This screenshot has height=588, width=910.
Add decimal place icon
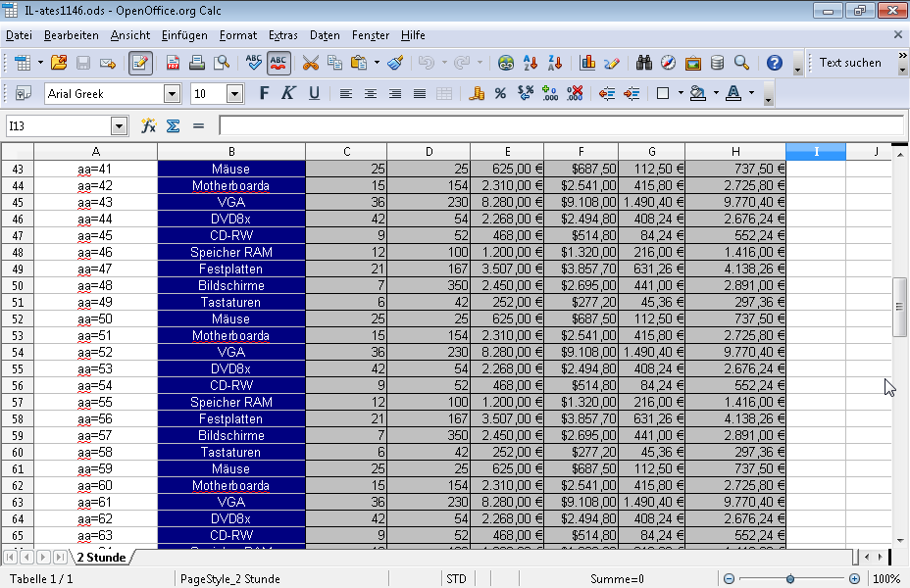[549, 93]
